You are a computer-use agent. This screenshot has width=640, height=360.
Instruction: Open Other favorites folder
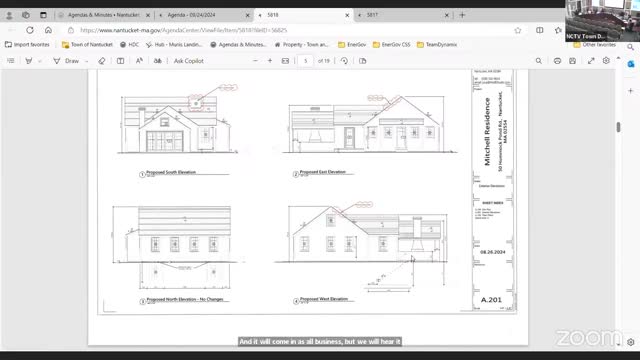pyautogui.click(x=595, y=44)
